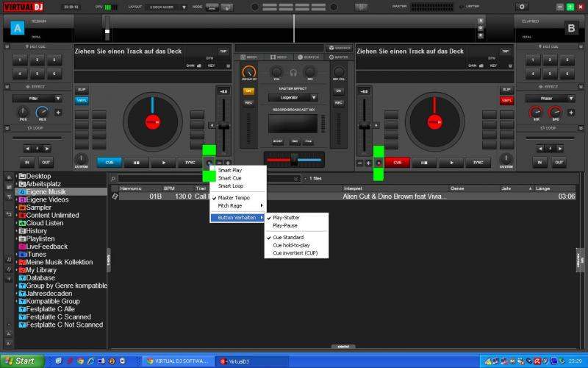This screenshot has width=588, height=368.
Task: Click deck B red CUE button
Action: 397,163
